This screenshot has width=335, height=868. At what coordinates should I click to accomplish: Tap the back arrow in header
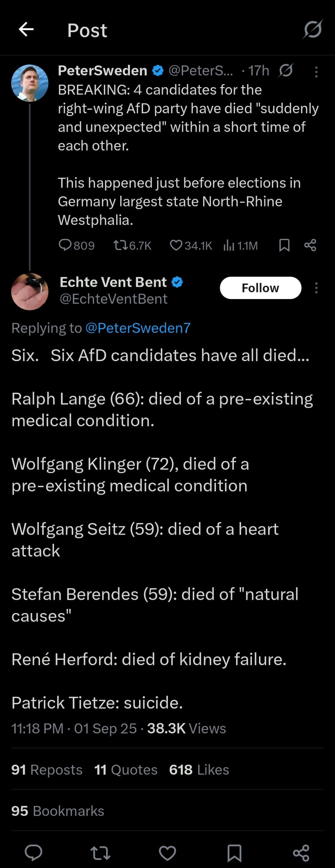(26, 29)
